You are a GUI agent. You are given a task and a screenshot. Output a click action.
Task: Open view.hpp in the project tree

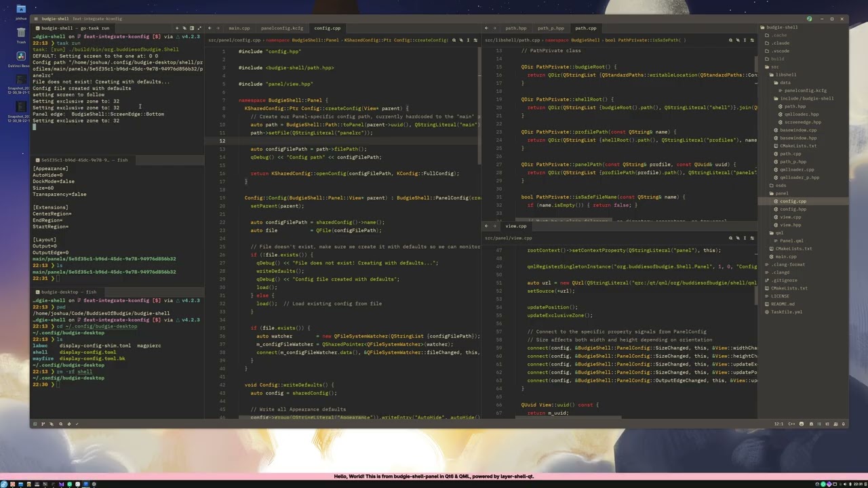click(787, 224)
